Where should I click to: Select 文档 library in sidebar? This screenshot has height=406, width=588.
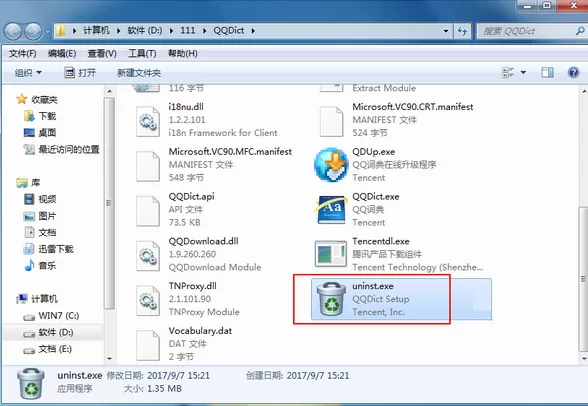click(40, 232)
